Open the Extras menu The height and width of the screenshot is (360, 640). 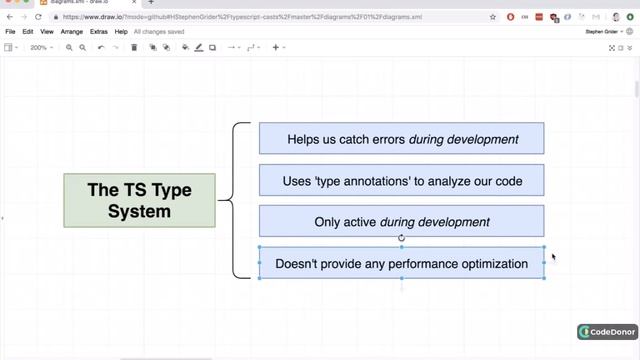click(99, 31)
